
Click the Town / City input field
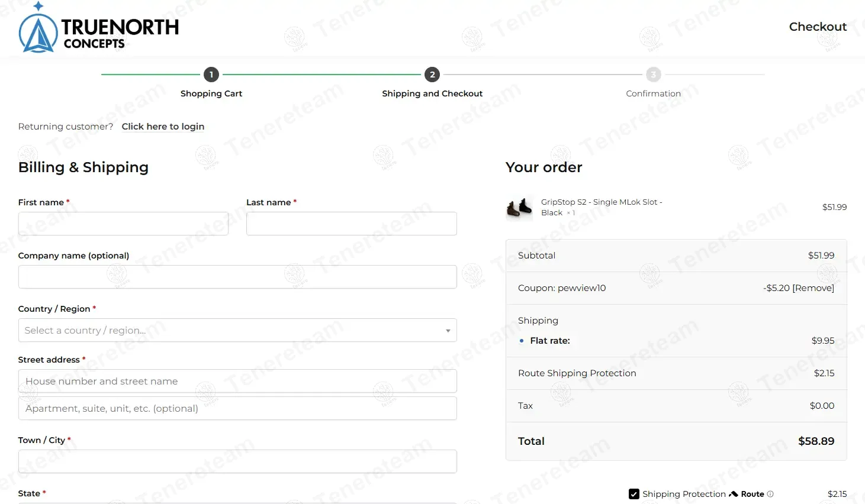(x=237, y=461)
